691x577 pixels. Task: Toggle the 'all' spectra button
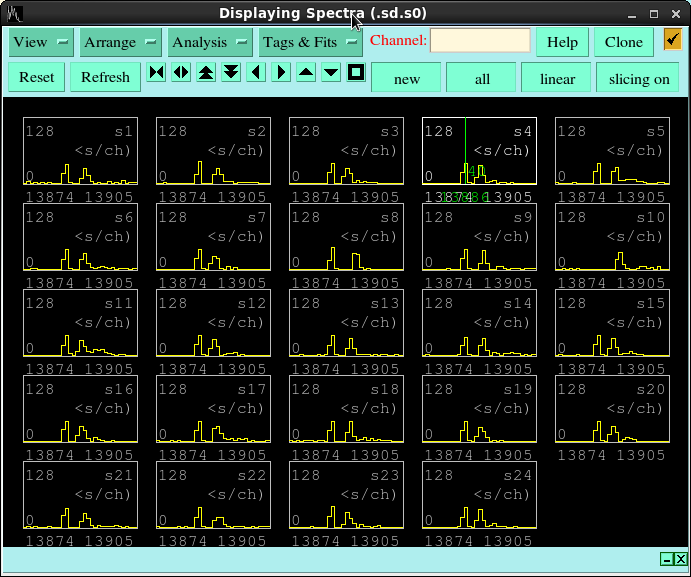coord(482,78)
